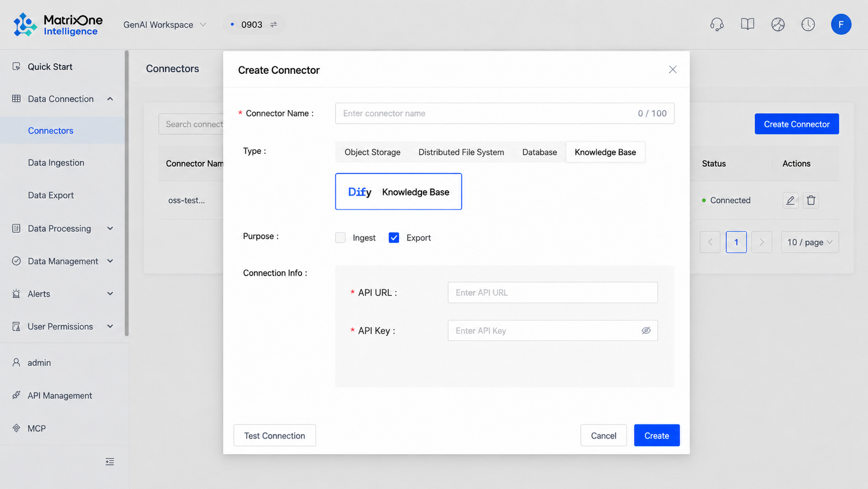Viewport: 868px width, 489px height.
Task: Open the customer support headset icon
Action: 717,24
